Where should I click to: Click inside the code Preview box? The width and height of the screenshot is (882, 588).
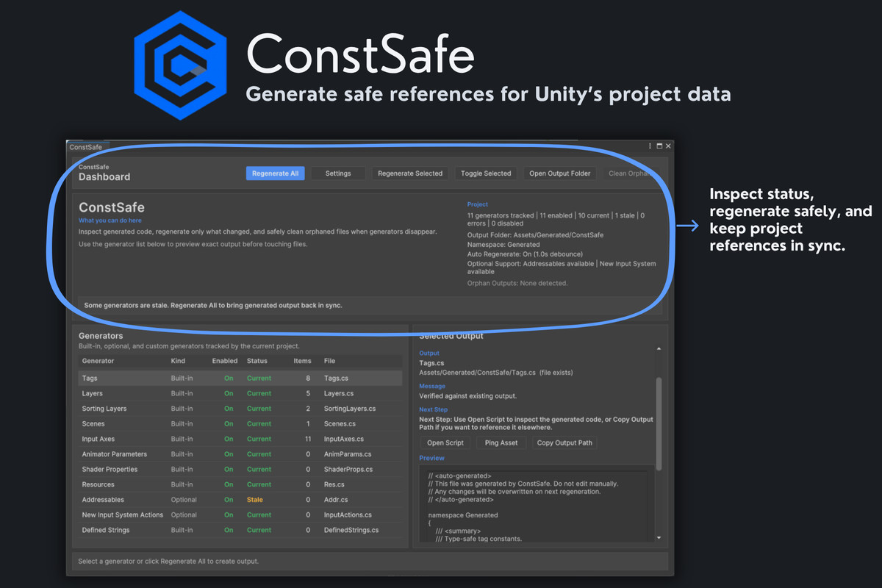(x=537, y=506)
